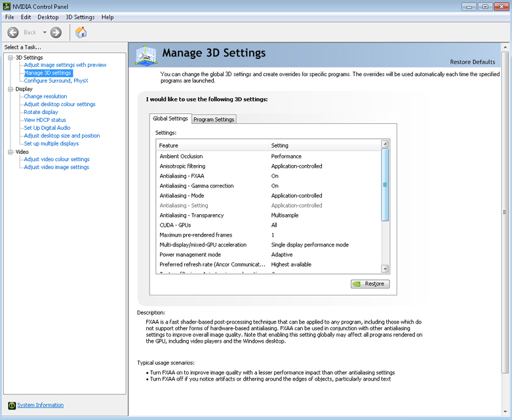Select the Maximum pre-rendered frames row

point(268,235)
